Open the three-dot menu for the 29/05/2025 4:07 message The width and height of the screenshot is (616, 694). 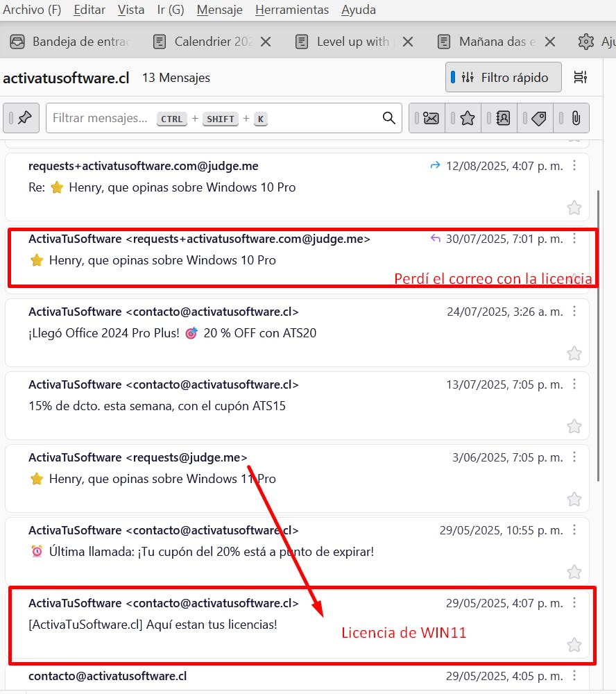coord(574,602)
